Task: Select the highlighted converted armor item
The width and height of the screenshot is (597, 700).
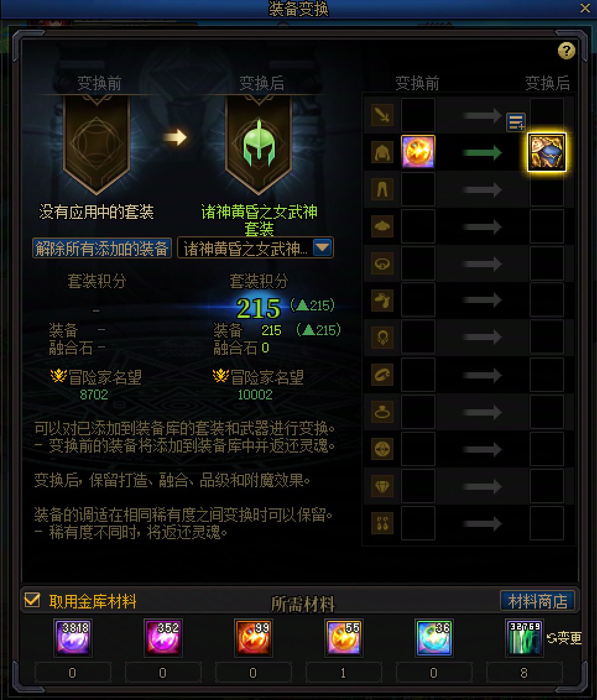Action: (x=546, y=152)
